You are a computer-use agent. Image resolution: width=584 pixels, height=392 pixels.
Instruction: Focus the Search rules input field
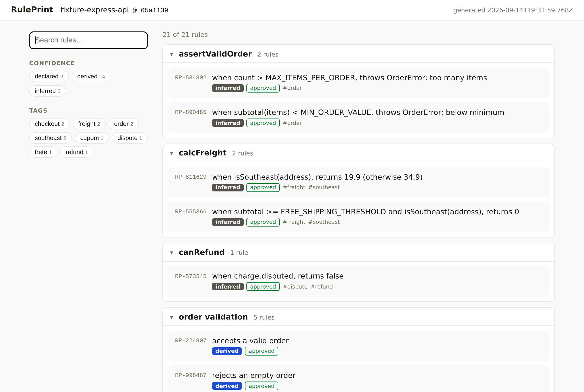[x=88, y=40]
